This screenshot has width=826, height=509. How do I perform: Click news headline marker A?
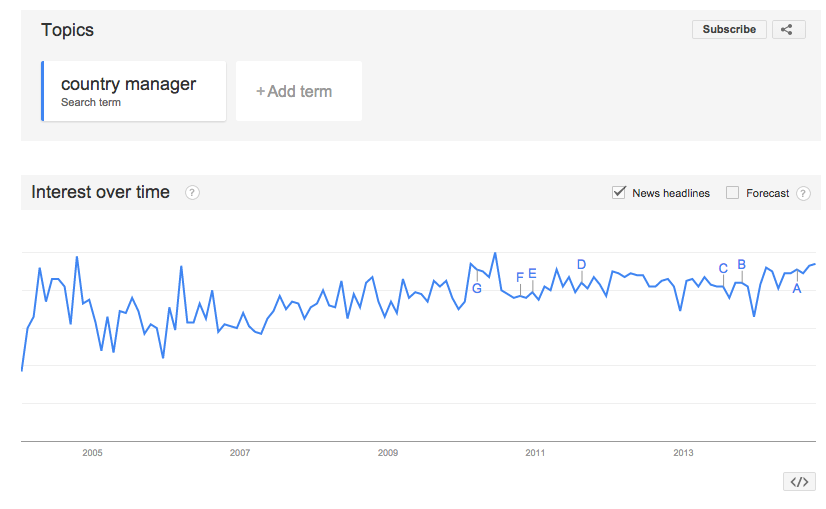coord(797,288)
